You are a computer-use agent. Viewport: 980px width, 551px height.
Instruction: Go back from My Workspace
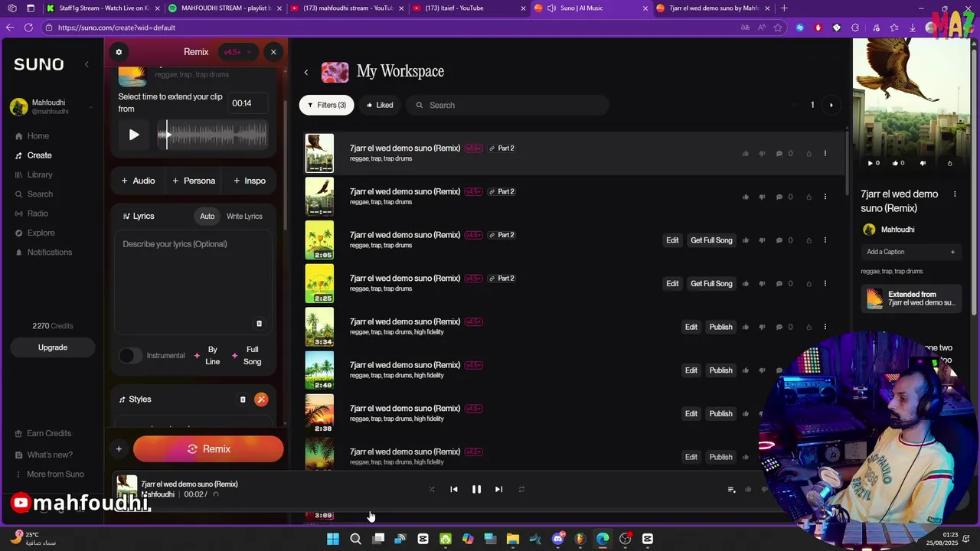tap(306, 73)
